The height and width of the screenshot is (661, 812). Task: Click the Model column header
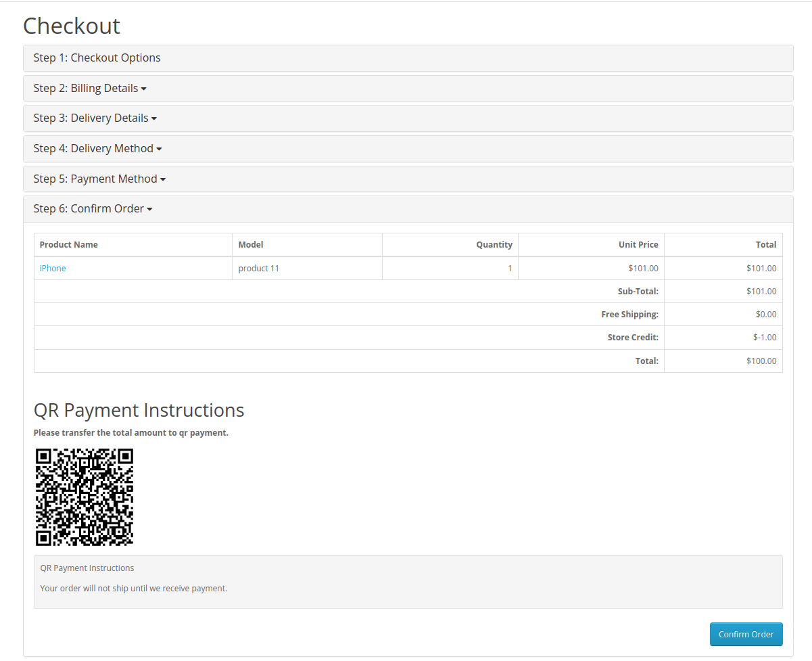[x=251, y=245]
